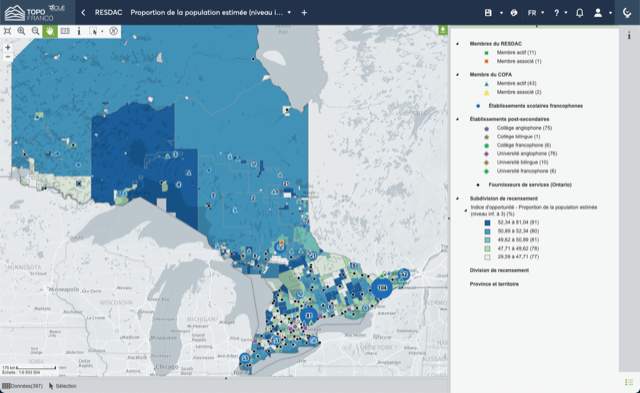This screenshot has height=393, width=640.
Task: Click the Université francophone (6) legend entry
Action: tap(526, 171)
